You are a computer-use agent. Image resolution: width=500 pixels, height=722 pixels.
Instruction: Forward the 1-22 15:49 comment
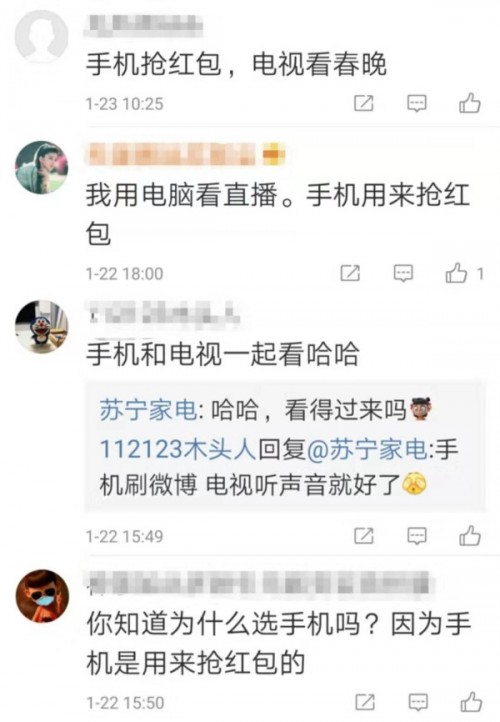[x=364, y=536]
